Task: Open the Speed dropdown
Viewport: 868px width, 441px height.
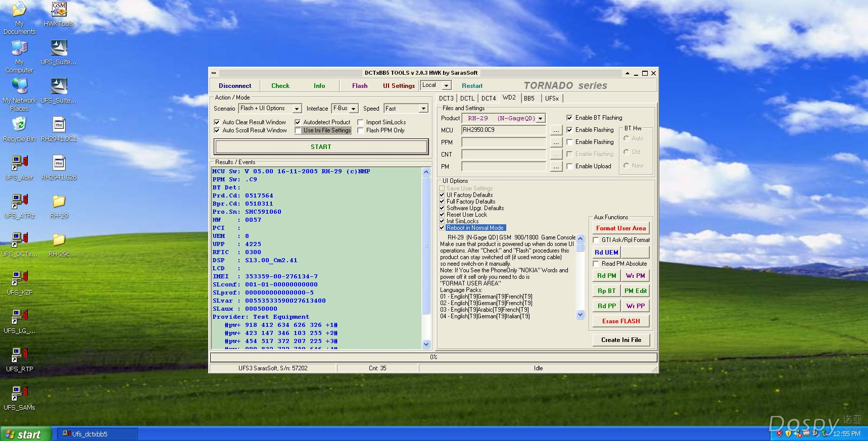Action: click(423, 109)
